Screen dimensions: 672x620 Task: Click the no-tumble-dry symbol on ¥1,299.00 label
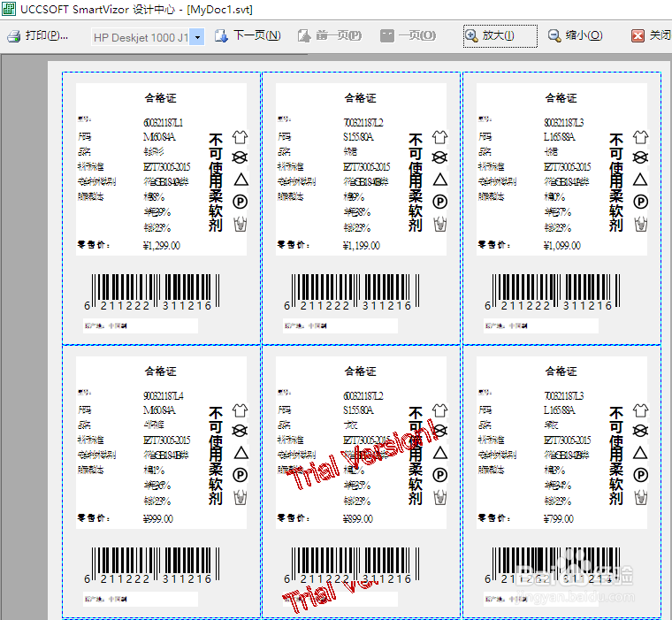pyautogui.click(x=240, y=157)
